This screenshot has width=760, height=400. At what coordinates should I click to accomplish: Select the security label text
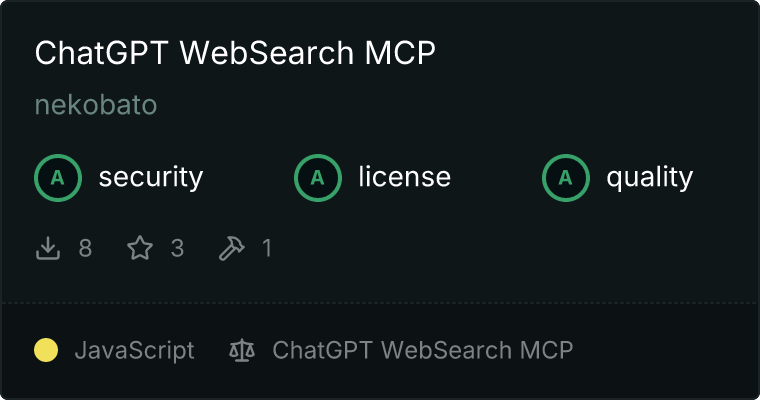pyautogui.click(x=151, y=177)
